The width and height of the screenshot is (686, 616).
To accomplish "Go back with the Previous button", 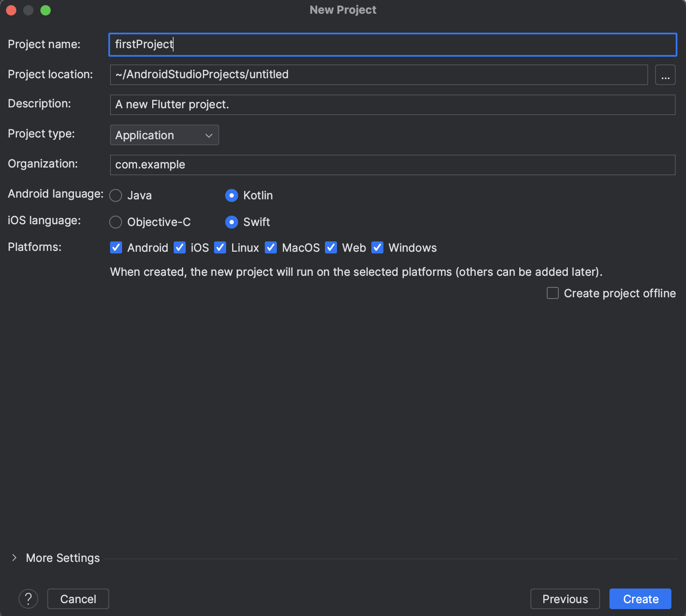I will coord(565,599).
